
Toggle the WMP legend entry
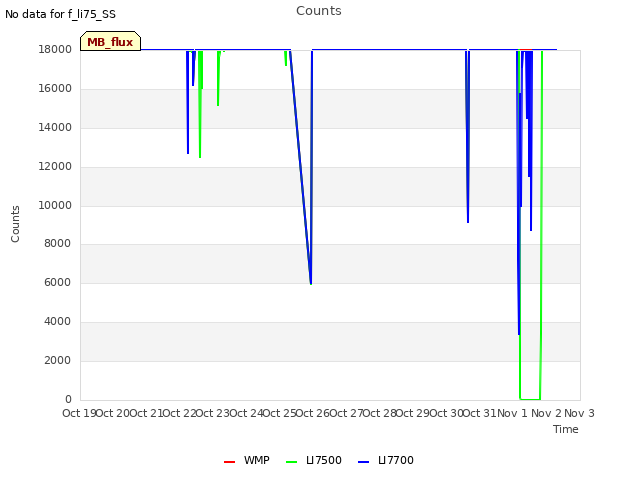[247, 460]
